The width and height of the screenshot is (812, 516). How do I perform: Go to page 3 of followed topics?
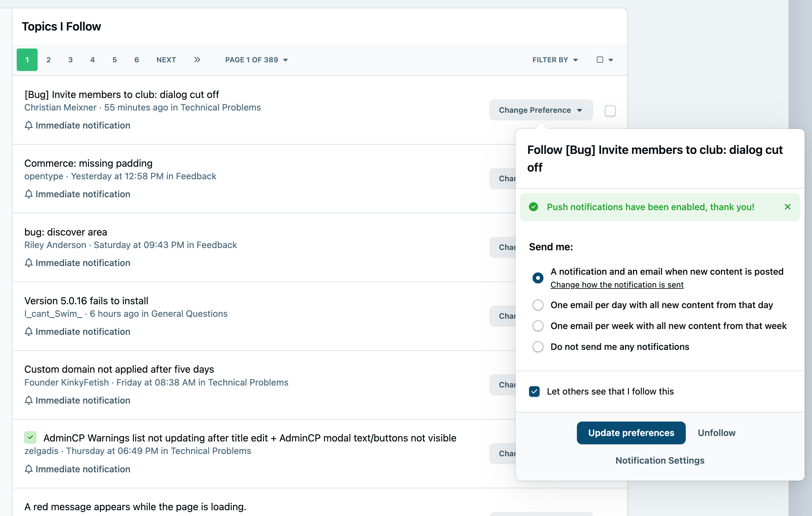tap(70, 60)
